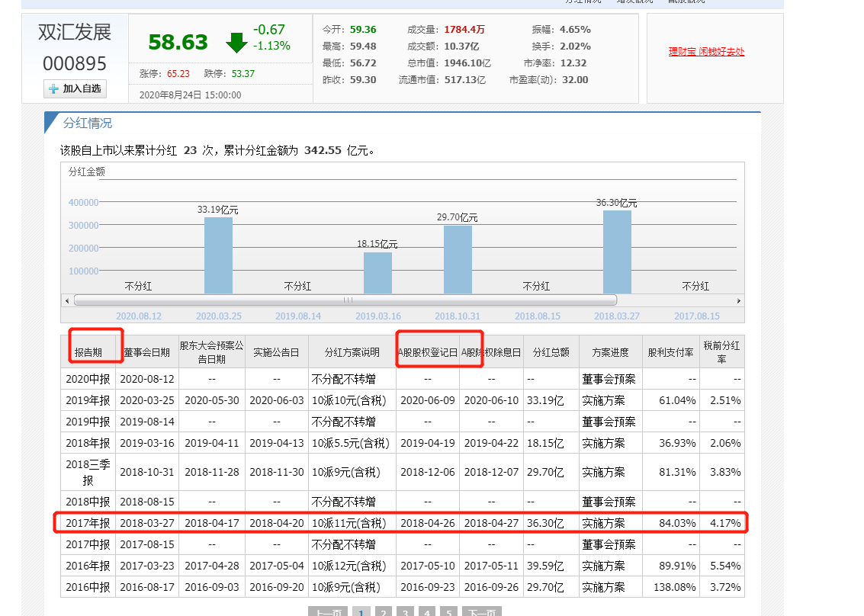Click the A股除权除息日 column header

click(491, 352)
